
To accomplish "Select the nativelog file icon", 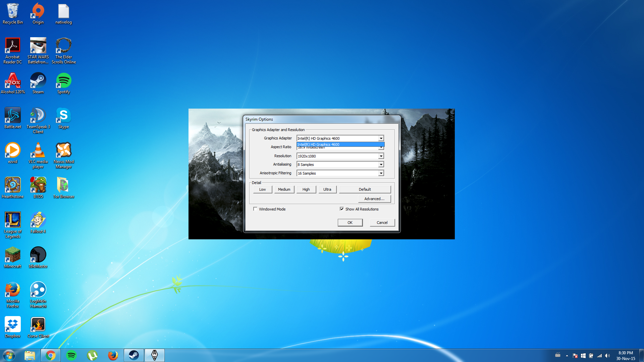I will 63,13.
